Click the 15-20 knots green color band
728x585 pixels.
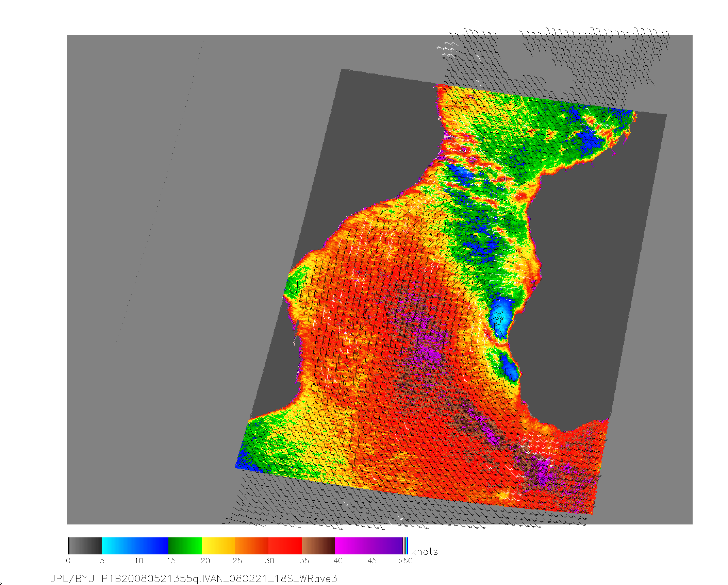click(x=185, y=546)
